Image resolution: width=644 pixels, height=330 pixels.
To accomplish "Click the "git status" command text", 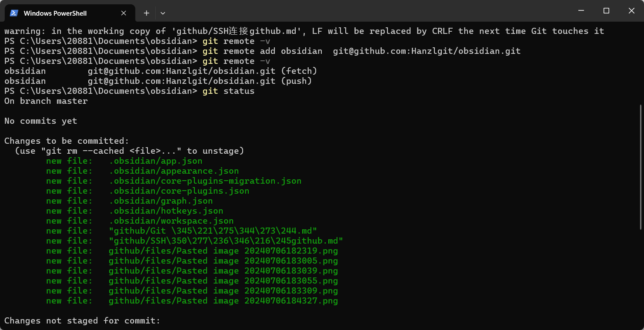I will click(228, 91).
